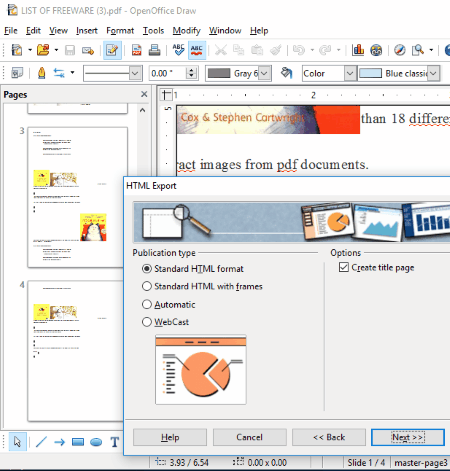The height and width of the screenshot is (471, 450).
Task: Click the Area paint bucket icon
Action: [x=286, y=73]
